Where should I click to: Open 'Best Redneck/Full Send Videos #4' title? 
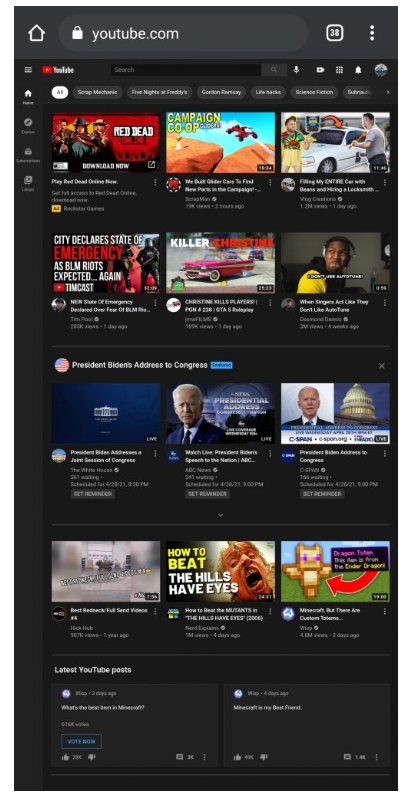(109, 614)
